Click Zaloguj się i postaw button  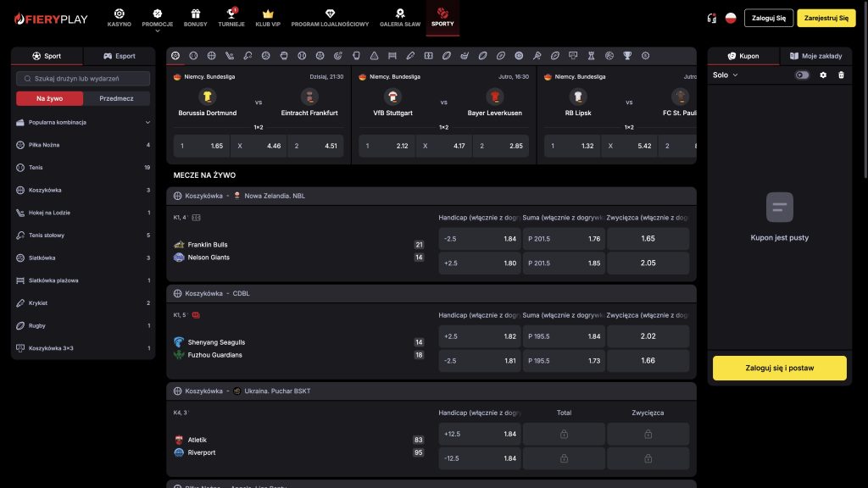780,368
